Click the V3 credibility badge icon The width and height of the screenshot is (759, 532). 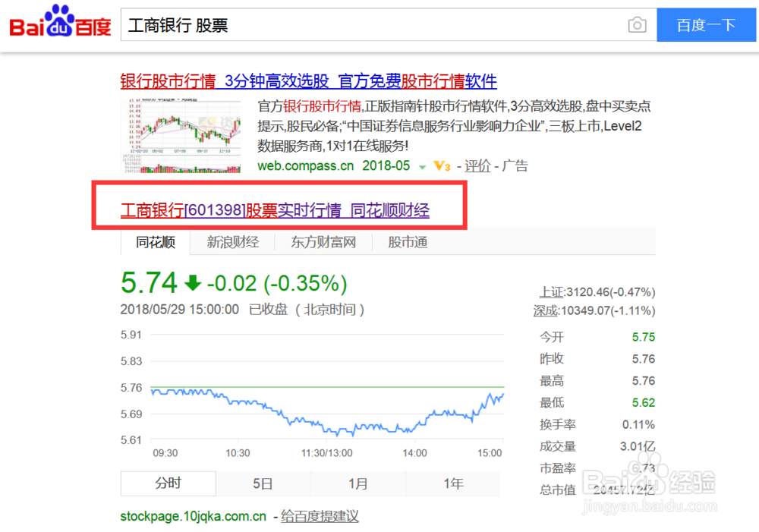pyautogui.click(x=442, y=166)
